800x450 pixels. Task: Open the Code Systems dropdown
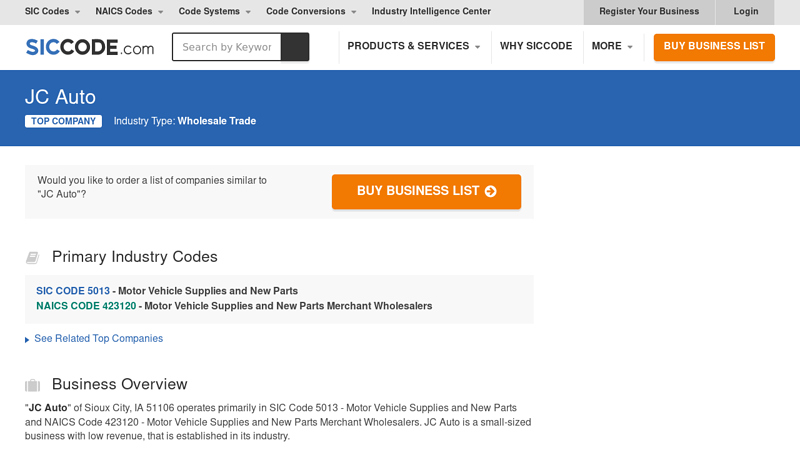215,12
